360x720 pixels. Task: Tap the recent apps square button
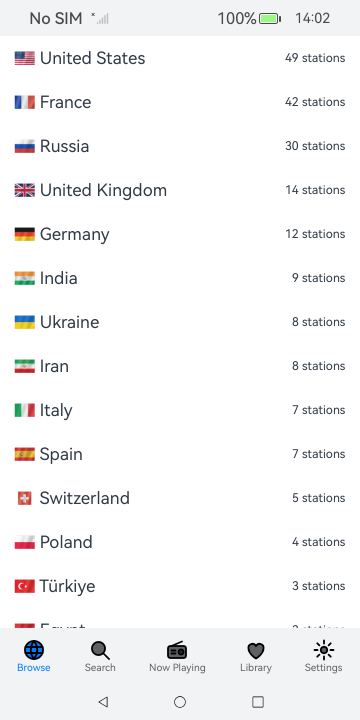258,702
